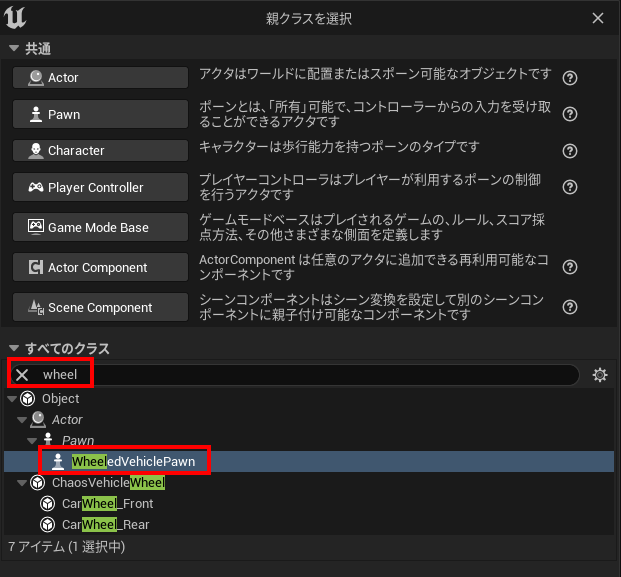Close the parent class picker dialog
621x577 pixels.
point(598,18)
